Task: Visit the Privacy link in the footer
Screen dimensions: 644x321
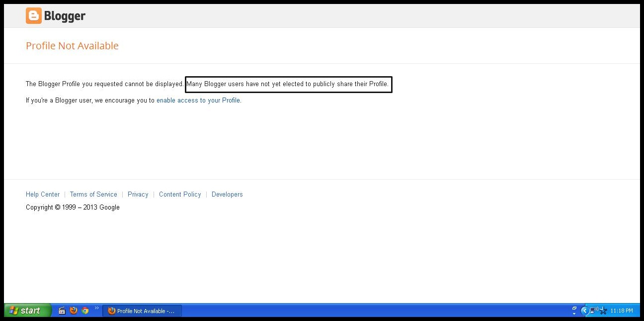Action: (x=138, y=194)
